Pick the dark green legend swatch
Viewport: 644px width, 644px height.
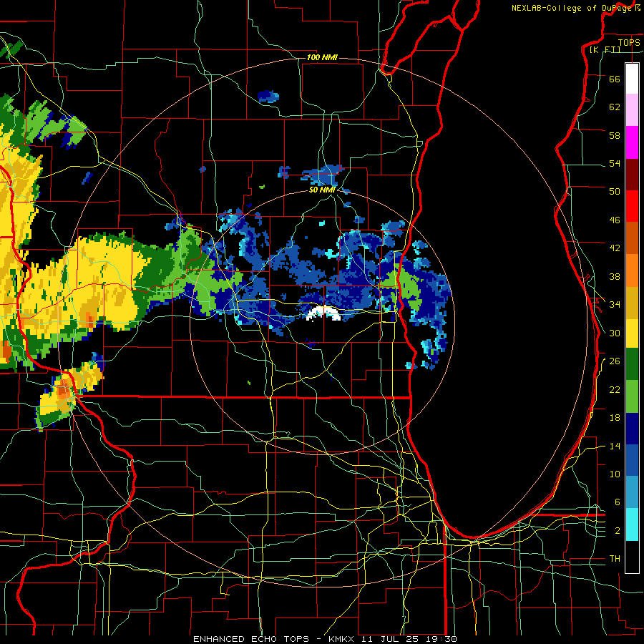click(632, 364)
